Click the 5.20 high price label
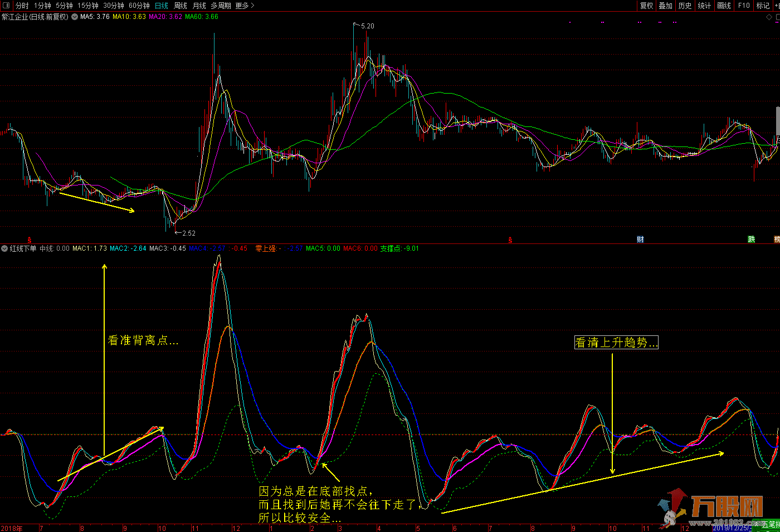 [x=367, y=26]
